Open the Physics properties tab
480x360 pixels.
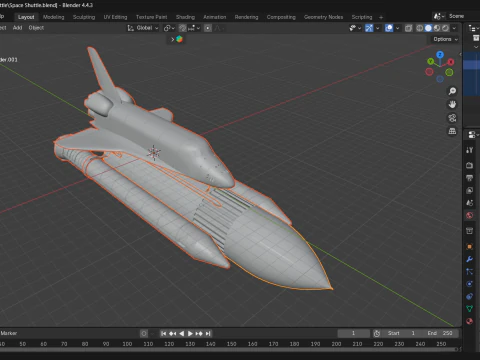click(x=470, y=284)
